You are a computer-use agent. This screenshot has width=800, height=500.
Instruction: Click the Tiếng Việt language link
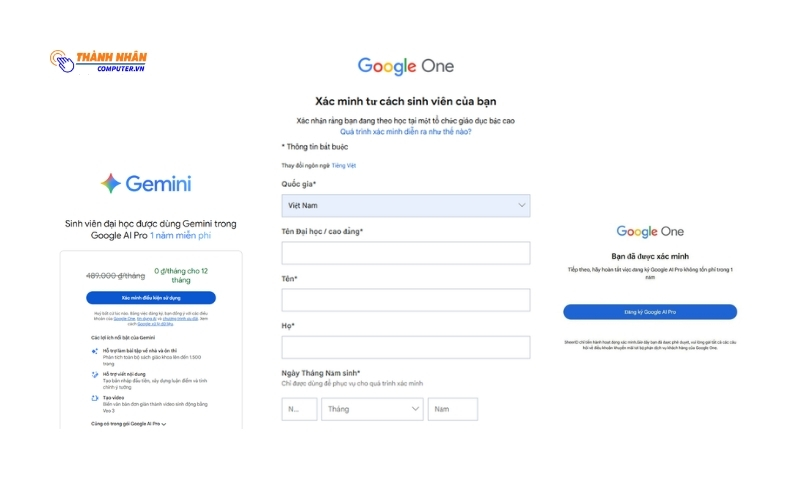pos(344,165)
